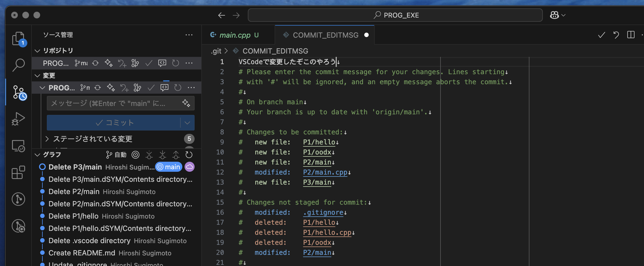Select commit 'Delete P1/hello' in graph
This screenshot has height=266, width=644.
[117, 216]
